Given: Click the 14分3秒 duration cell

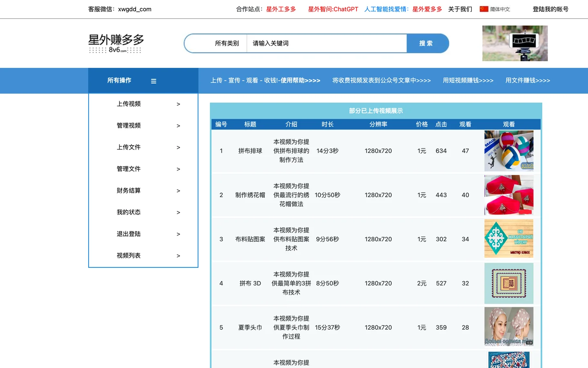Looking at the screenshot, I should pos(327,151).
